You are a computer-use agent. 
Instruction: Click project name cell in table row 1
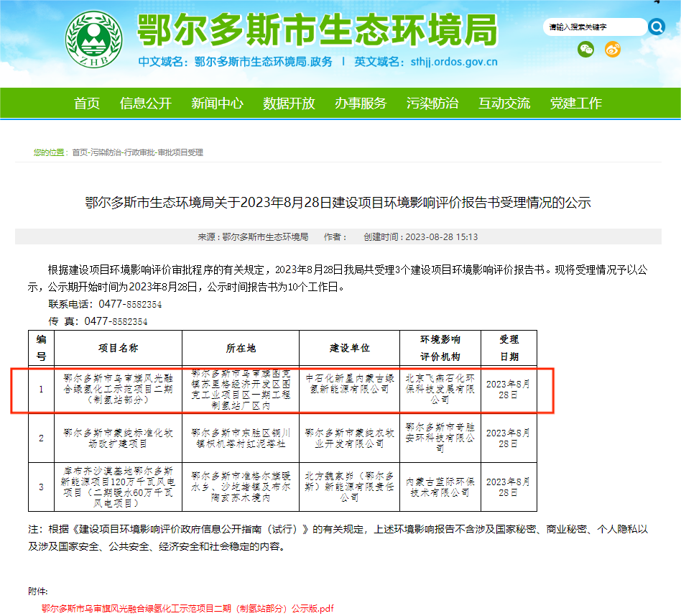118,389
